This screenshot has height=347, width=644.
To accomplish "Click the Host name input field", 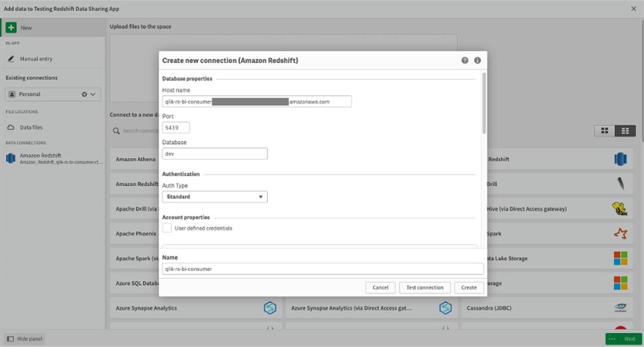I will click(x=257, y=101).
